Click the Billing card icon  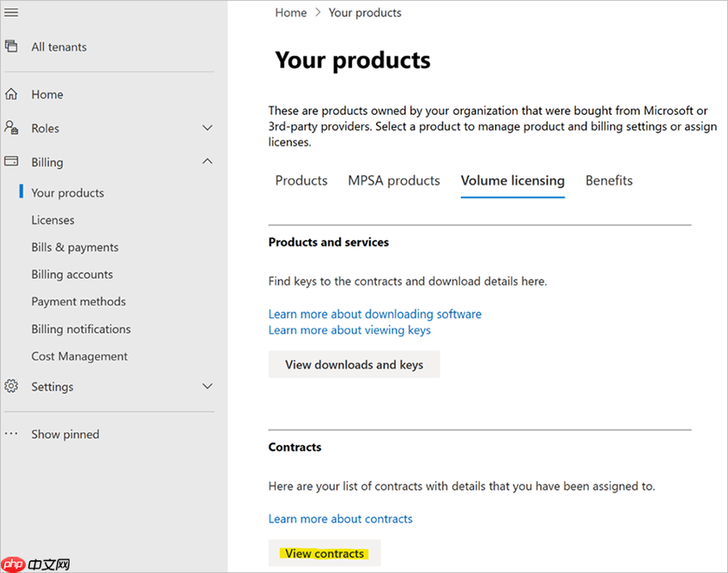tap(11, 161)
